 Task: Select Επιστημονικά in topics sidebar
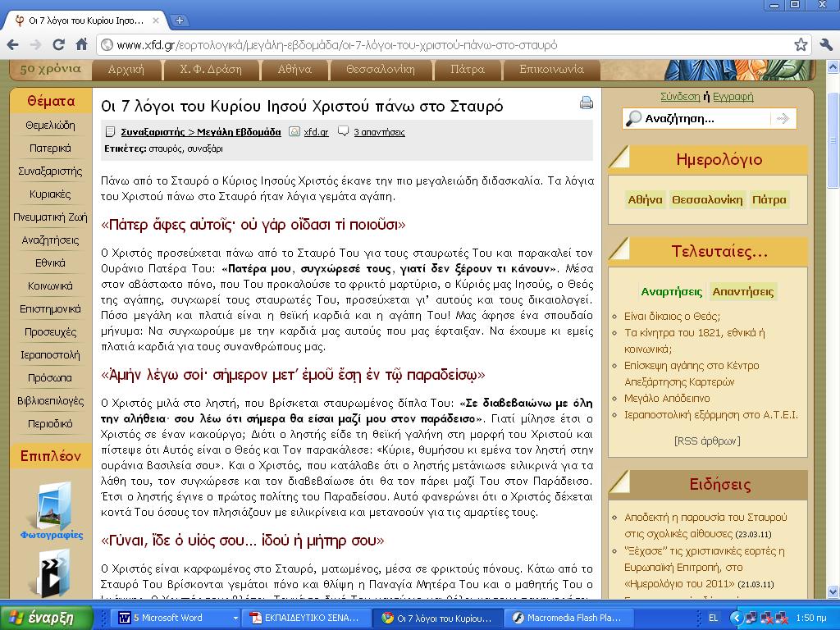coord(50,309)
